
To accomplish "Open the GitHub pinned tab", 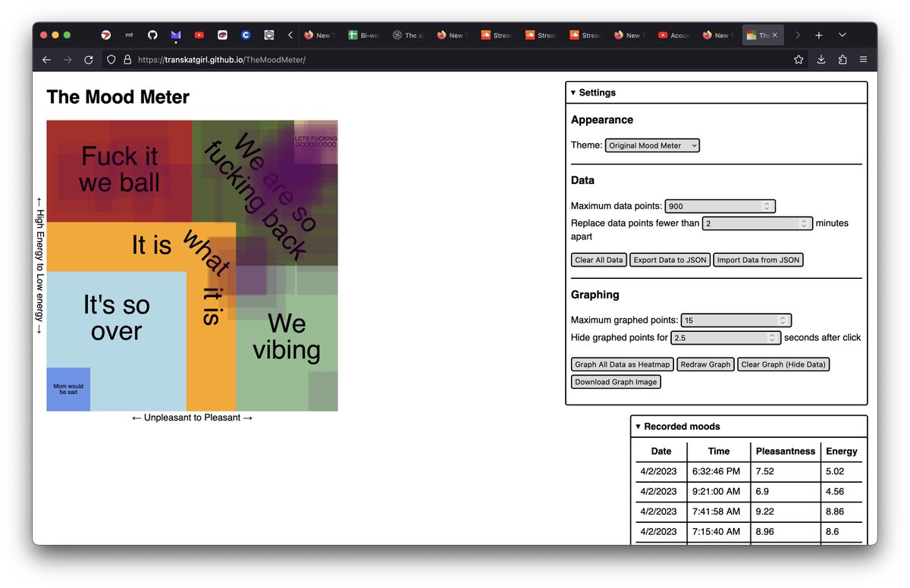I will coord(152,35).
